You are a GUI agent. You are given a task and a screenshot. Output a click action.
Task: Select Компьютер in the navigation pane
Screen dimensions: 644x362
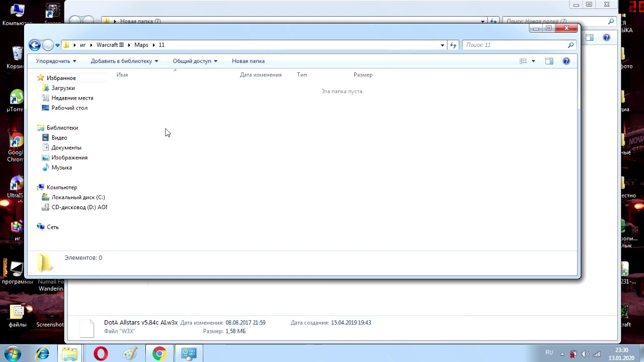[61, 188]
